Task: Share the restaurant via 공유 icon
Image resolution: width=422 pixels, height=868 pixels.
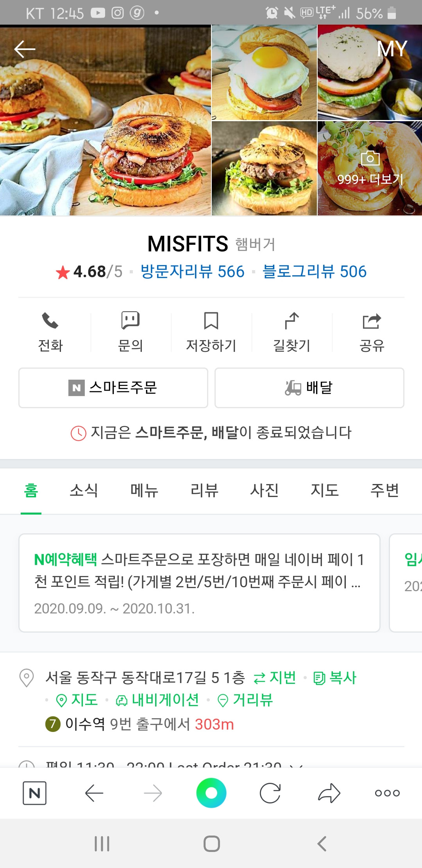Action: pyautogui.click(x=372, y=321)
